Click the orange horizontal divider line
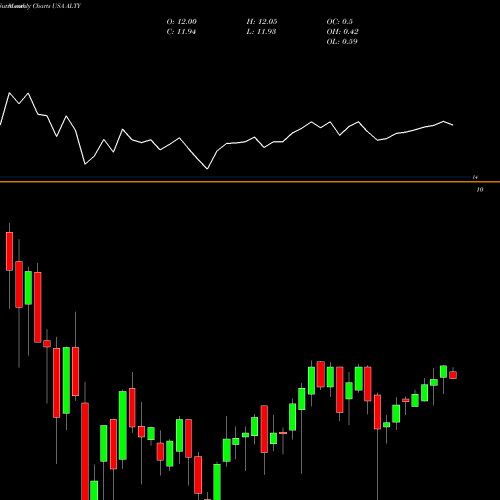This screenshot has height=500, width=500. point(250,182)
